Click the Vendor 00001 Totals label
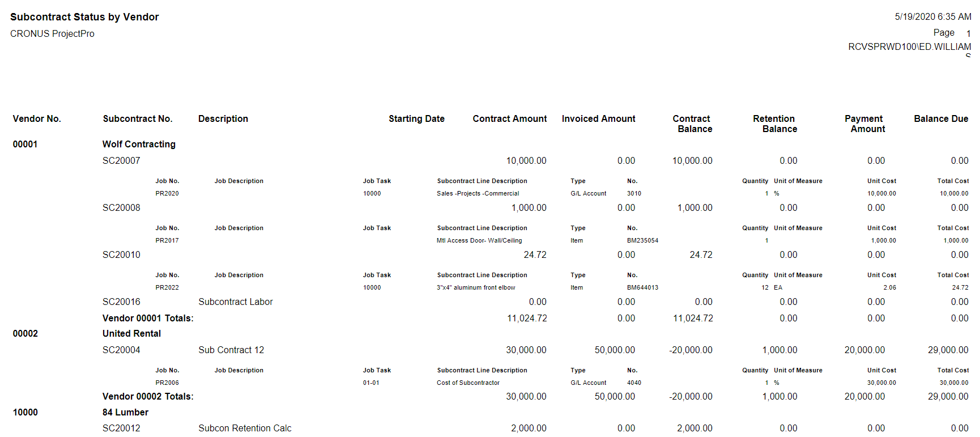The height and width of the screenshot is (437, 980). coord(148,318)
